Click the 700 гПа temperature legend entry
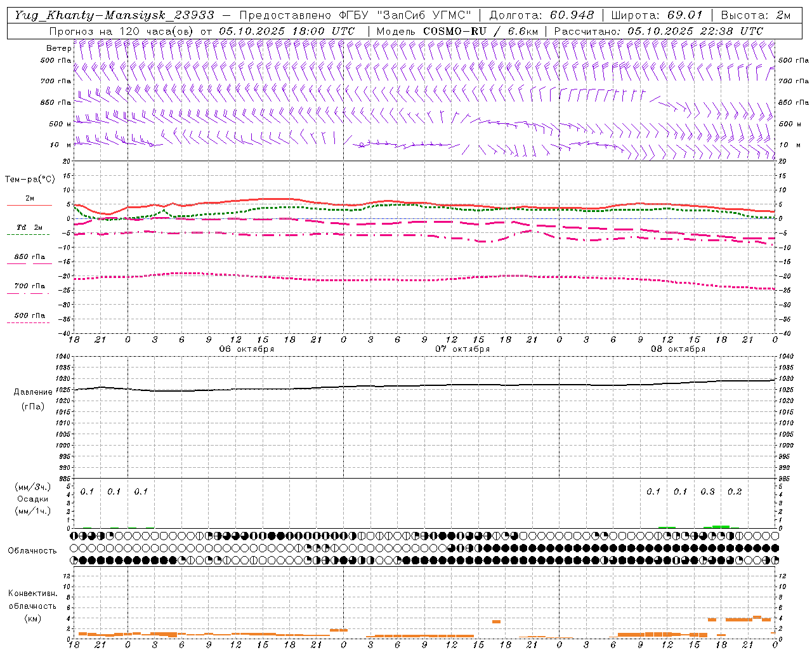This screenshot has width=812, height=650. [x=30, y=286]
